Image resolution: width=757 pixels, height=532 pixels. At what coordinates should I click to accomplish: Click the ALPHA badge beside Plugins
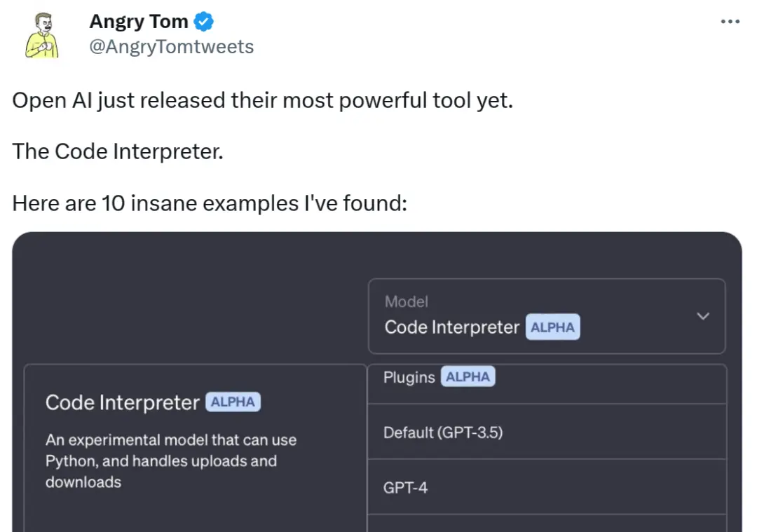tap(468, 376)
